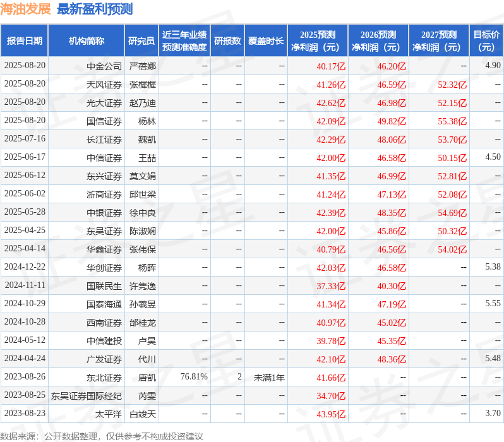
Task: Click analyst name 许隽逸
Action: click(x=142, y=286)
